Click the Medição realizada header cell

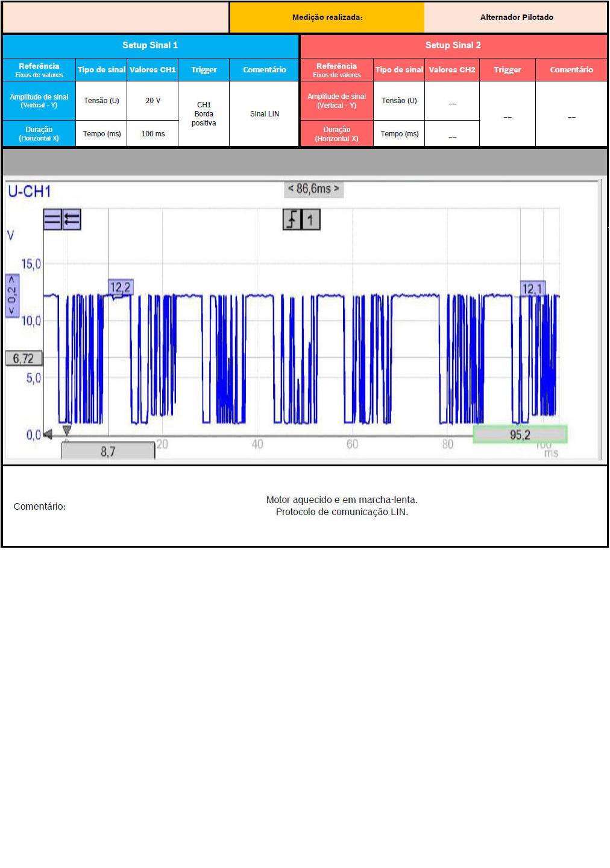[327, 17]
